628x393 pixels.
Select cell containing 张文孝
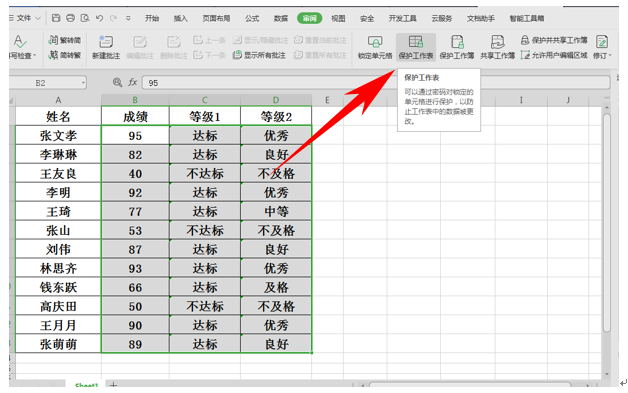click(x=58, y=135)
